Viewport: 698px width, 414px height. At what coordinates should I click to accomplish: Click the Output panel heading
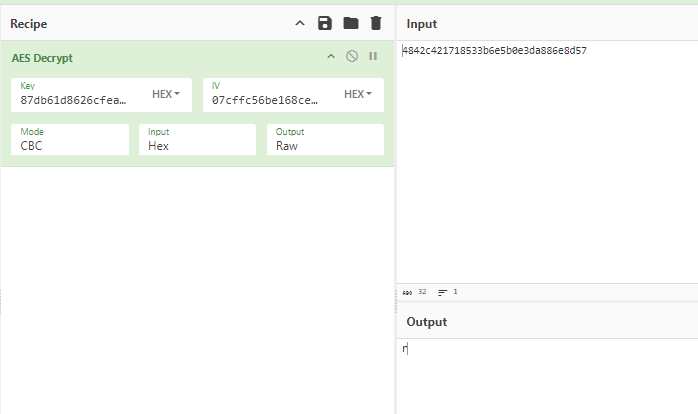426,322
